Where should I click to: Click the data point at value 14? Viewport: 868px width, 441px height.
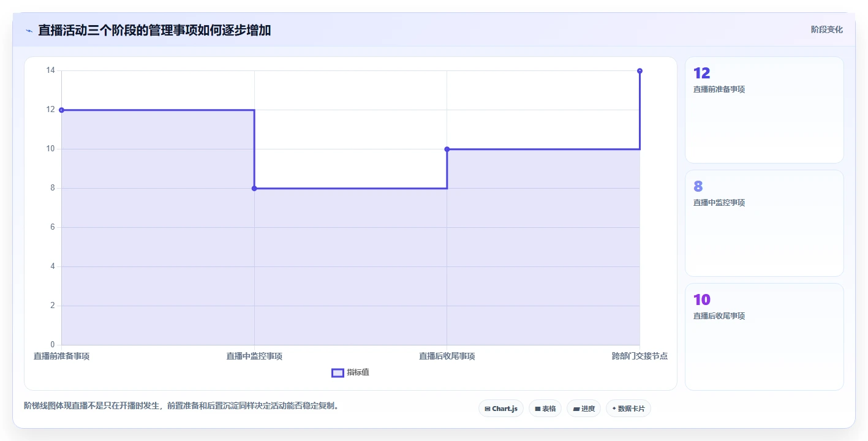640,71
